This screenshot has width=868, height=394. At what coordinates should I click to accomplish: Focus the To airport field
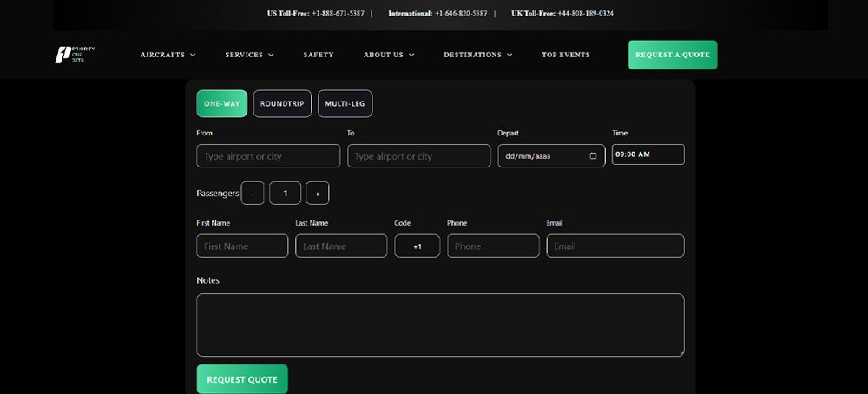tap(419, 156)
